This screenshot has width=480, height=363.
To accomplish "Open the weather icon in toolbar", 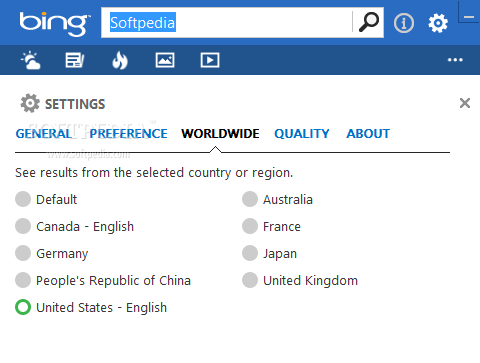I will click(31, 60).
